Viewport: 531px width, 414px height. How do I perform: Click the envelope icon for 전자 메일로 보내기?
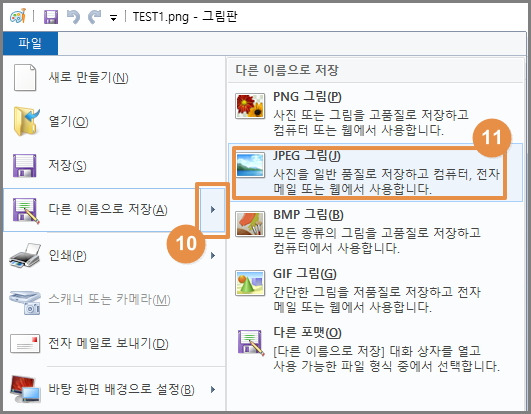click(25, 344)
